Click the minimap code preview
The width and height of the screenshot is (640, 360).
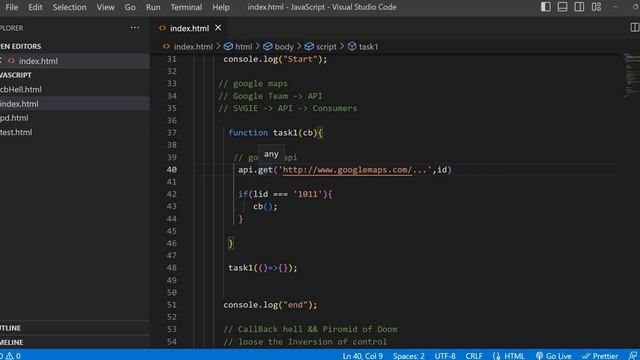pos(631,76)
